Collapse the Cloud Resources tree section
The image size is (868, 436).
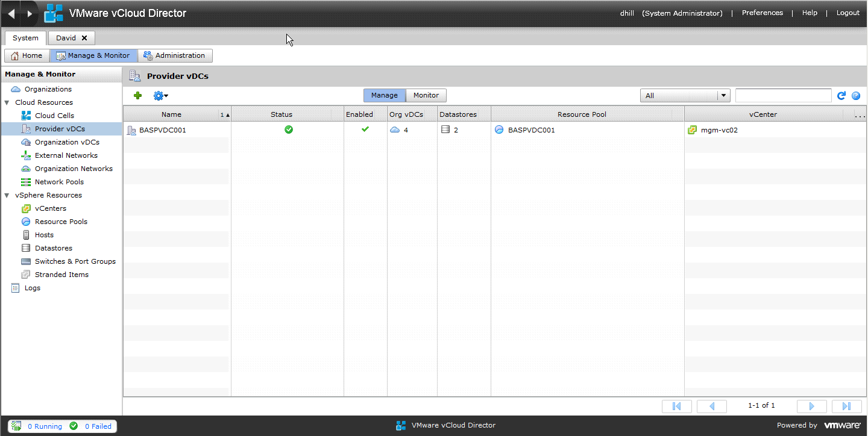click(7, 102)
